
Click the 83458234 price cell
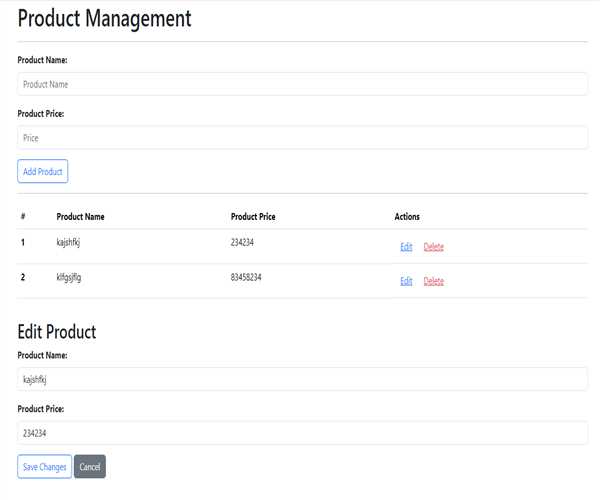click(251, 276)
